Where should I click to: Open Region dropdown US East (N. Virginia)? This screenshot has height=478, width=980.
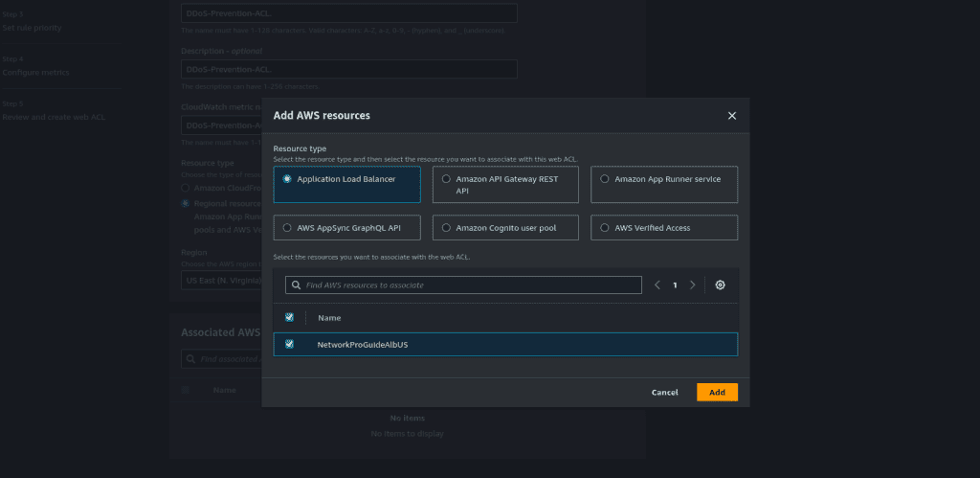[221, 281]
